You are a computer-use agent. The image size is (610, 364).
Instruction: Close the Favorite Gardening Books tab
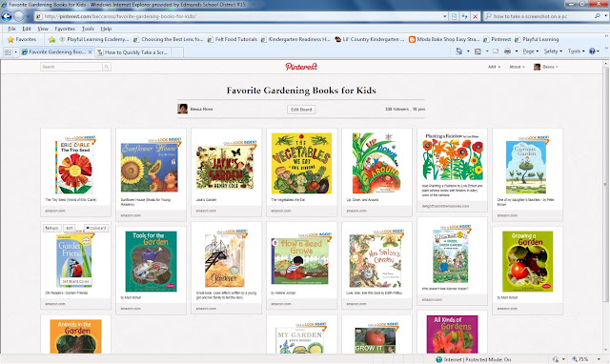(x=90, y=52)
